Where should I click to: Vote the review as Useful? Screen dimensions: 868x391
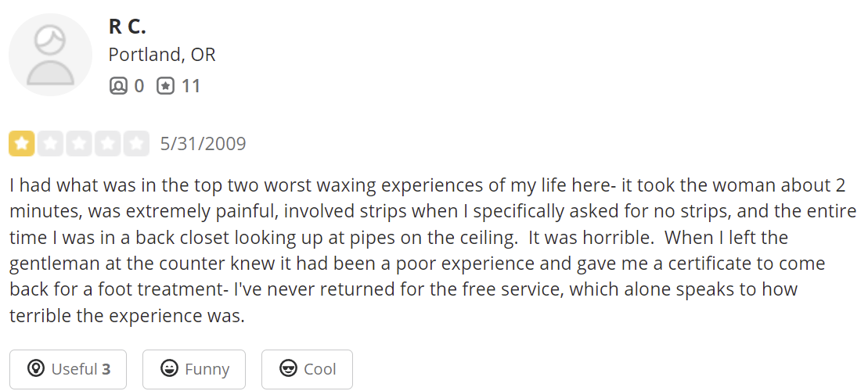68,369
